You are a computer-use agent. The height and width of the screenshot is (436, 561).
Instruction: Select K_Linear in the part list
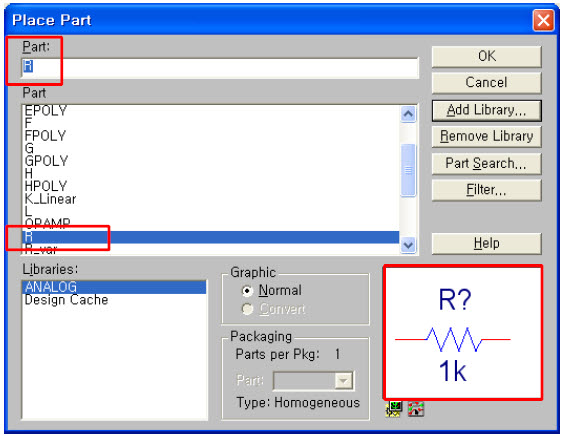tap(210, 199)
